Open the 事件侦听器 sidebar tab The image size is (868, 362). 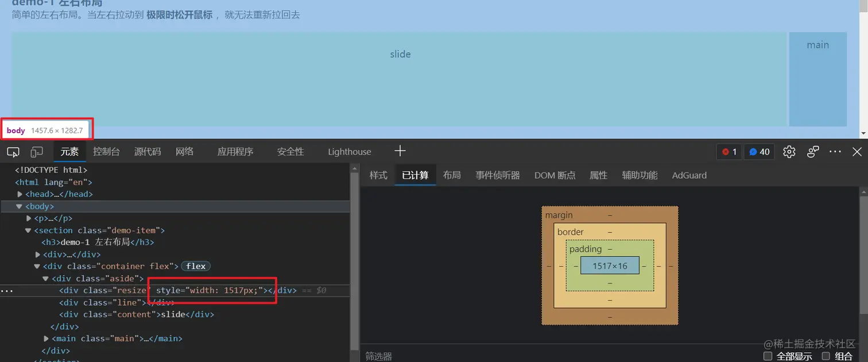(x=498, y=175)
